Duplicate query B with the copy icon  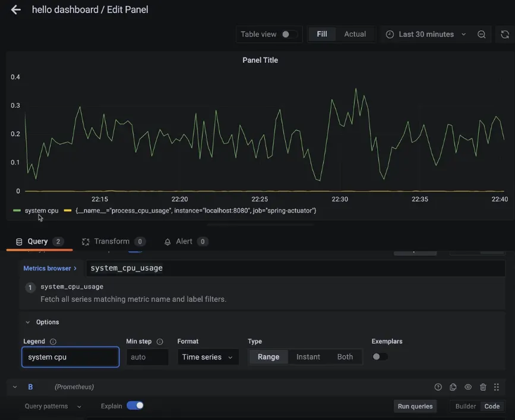(x=453, y=387)
